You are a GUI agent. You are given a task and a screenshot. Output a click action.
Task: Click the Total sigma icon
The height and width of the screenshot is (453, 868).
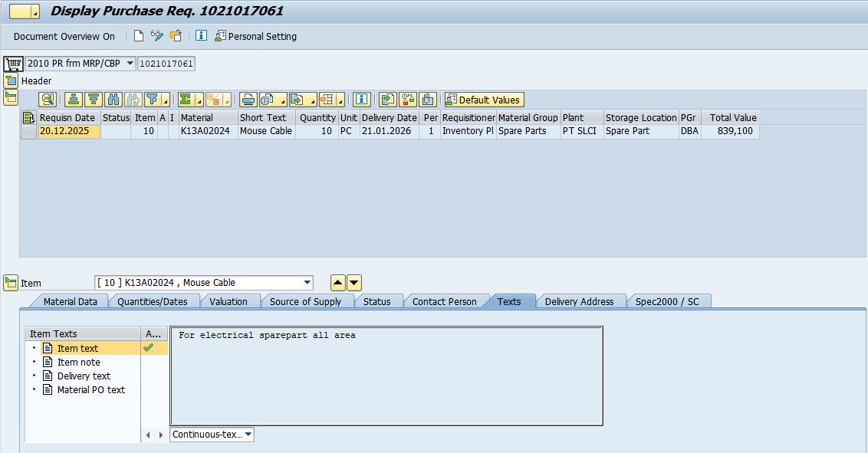pyautogui.click(x=185, y=100)
